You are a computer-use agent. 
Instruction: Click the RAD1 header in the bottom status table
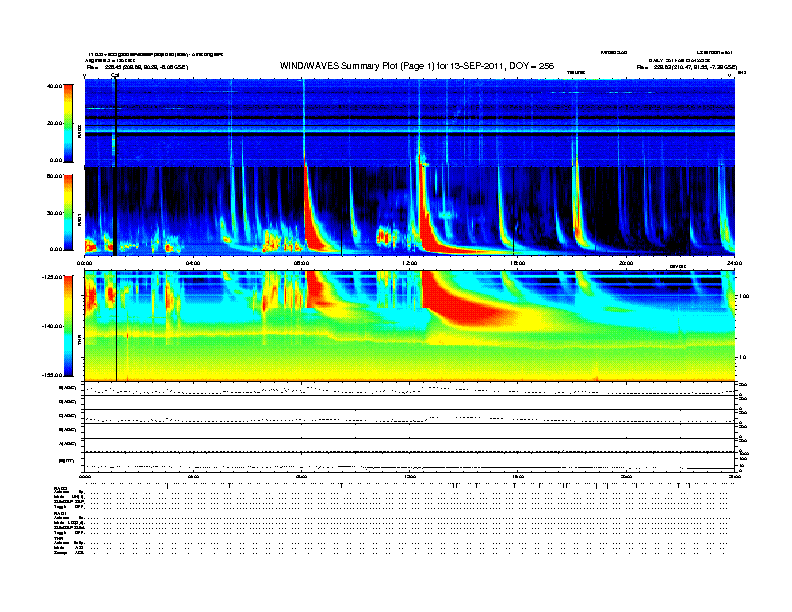tap(61, 513)
